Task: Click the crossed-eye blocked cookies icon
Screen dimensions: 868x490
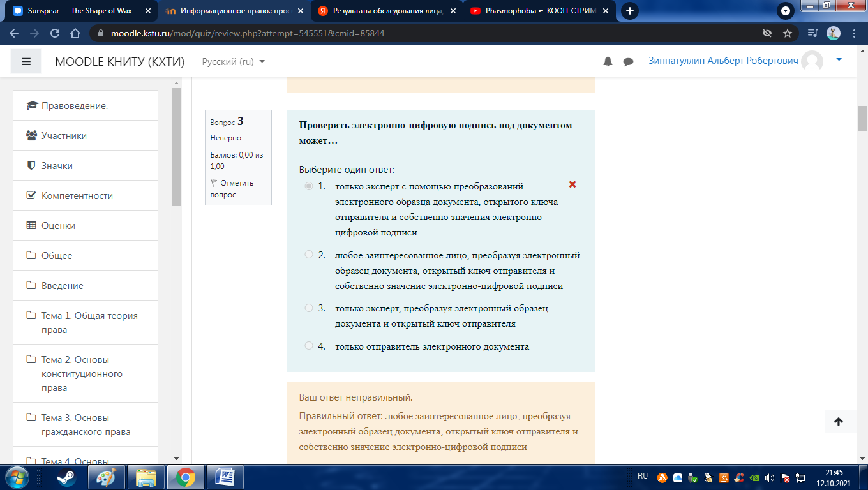Action: coord(767,33)
